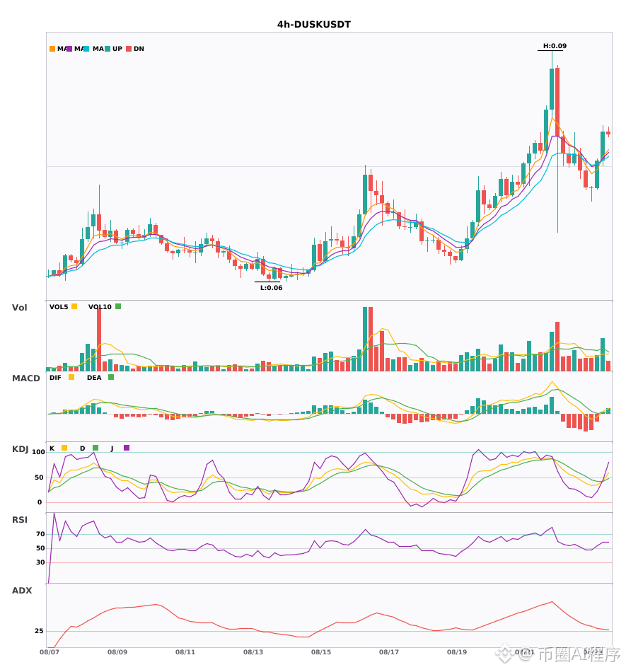
Task: Click the DIF legend label
Action: tap(55, 378)
